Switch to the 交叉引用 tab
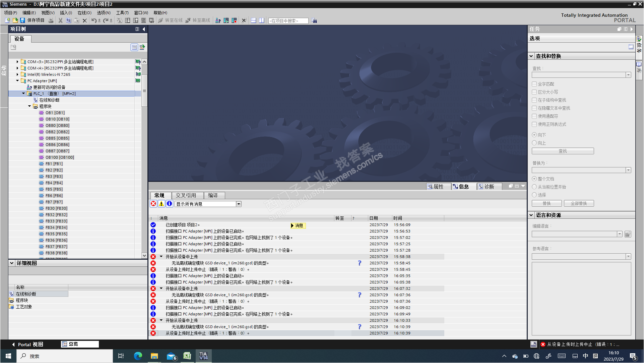Screen dimensions: 644x363 (x=186, y=195)
